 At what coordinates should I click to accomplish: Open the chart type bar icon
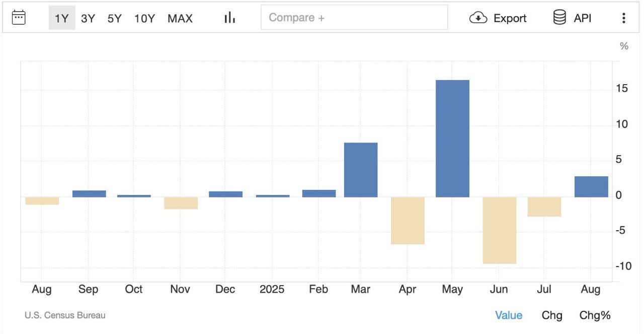point(230,18)
